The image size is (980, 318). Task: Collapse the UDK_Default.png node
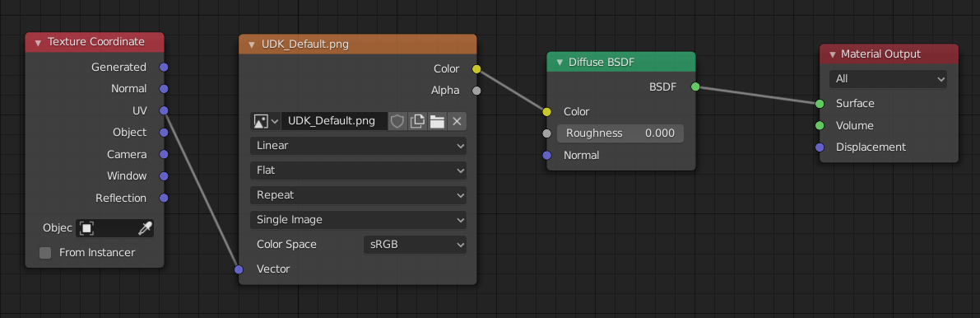pyautogui.click(x=252, y=44)
